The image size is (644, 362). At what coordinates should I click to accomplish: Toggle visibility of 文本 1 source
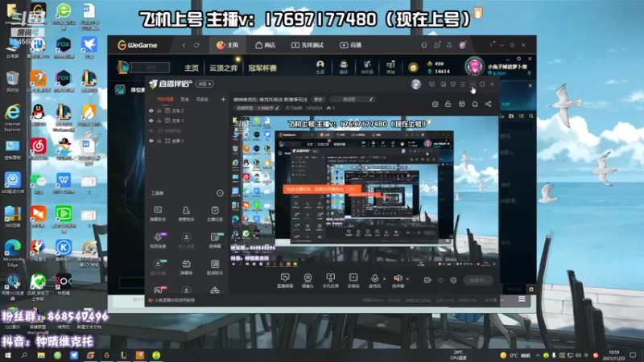[x=151, y=121]
